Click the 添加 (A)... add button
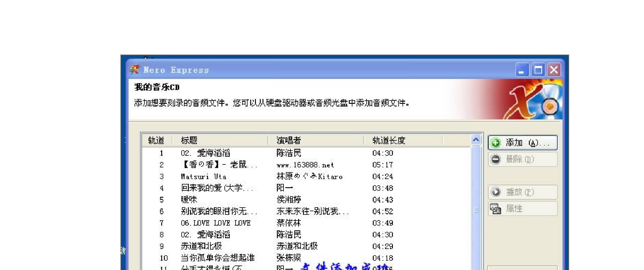Viewport: 644px width, 270px height. (523, 143)
